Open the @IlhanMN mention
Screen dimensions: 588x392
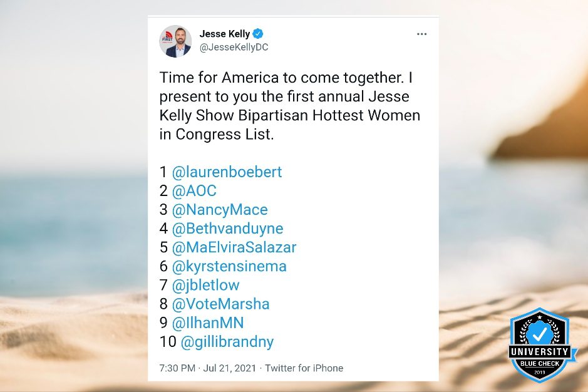[208, 322]
